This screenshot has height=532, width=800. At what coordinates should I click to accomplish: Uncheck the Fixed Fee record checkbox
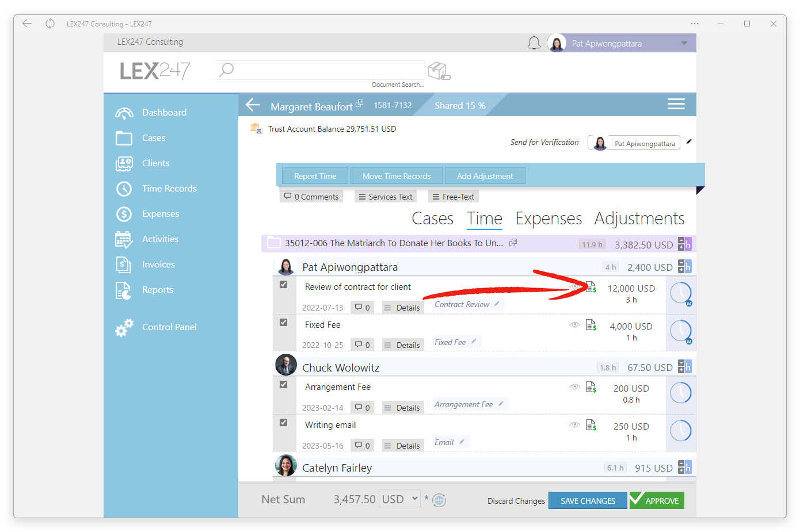pyautogui.click(x=283, y=323)
